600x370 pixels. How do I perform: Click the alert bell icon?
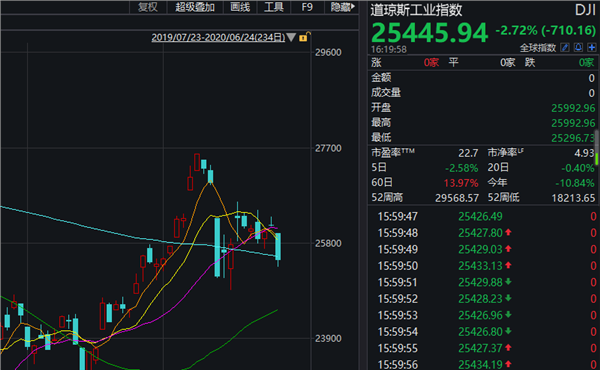[x=579, y=47]
